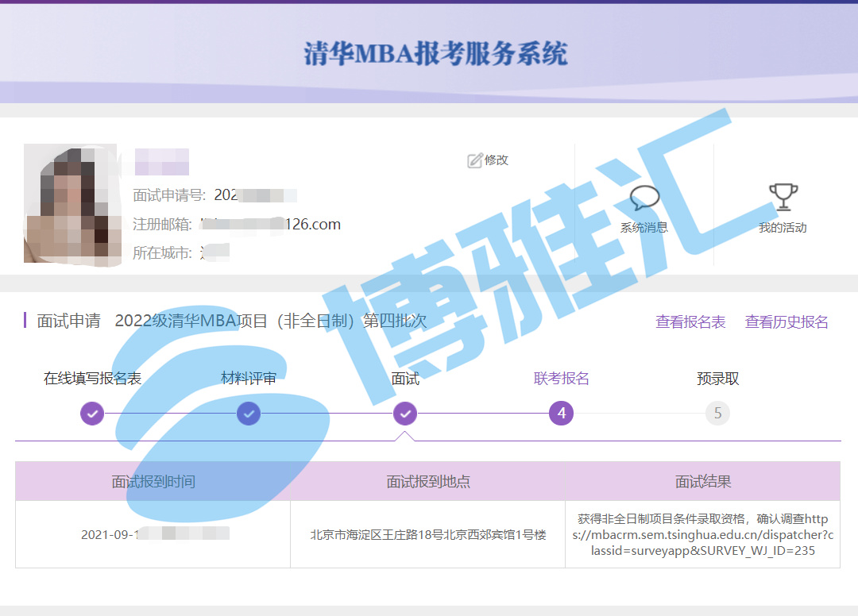Click the 在线填写报名表 step label
The image size is (858, 616).
[92, 378]
